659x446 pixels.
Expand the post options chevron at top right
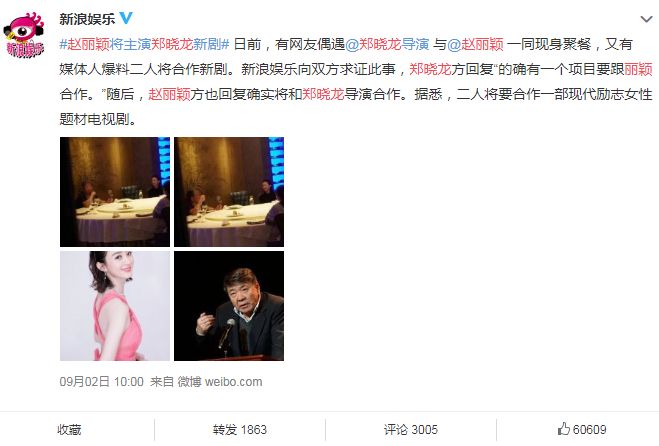(x=646, y=19)
